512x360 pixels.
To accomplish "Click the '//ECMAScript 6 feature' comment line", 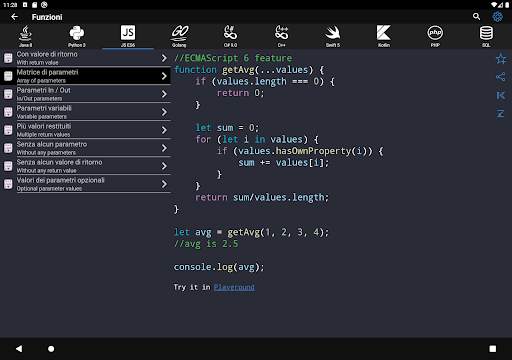I will [233, 58].
